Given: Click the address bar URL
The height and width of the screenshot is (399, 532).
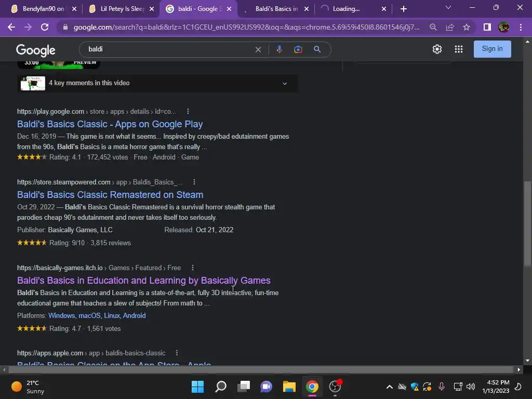Looking at the screenshot, I should coord(246,27).
